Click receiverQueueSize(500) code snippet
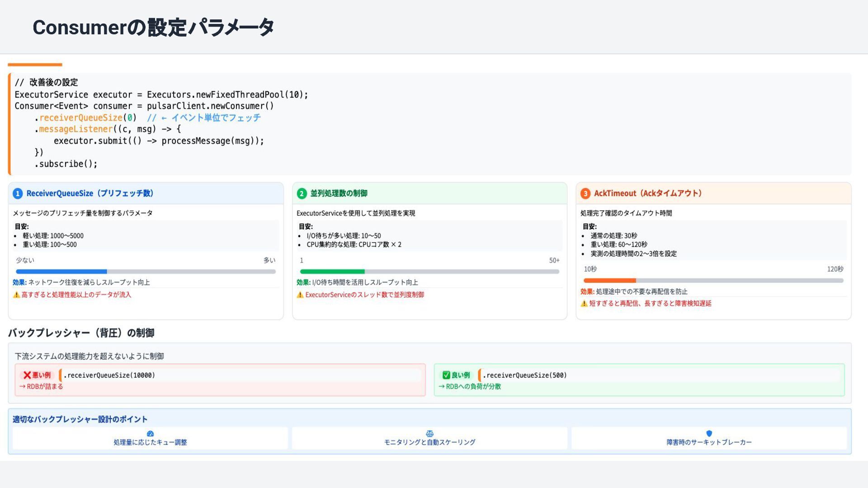The width and height of the screenshot is (868, 488). 524,375
